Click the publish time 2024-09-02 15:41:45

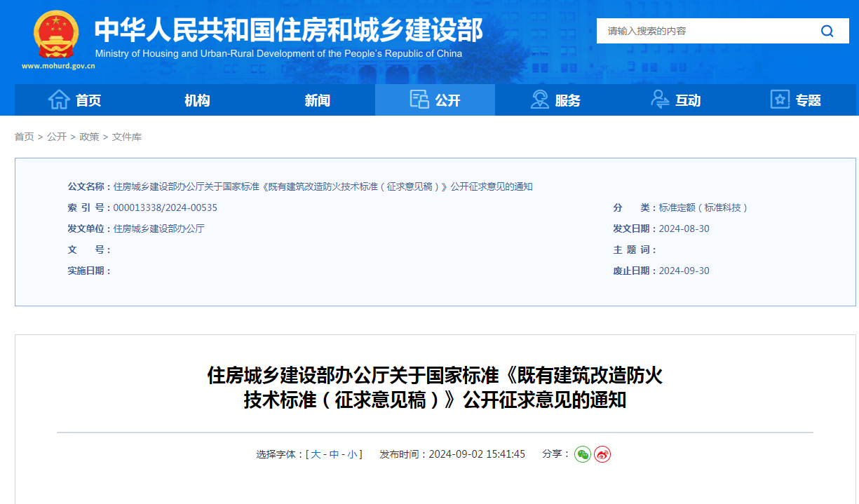point(477,454)
